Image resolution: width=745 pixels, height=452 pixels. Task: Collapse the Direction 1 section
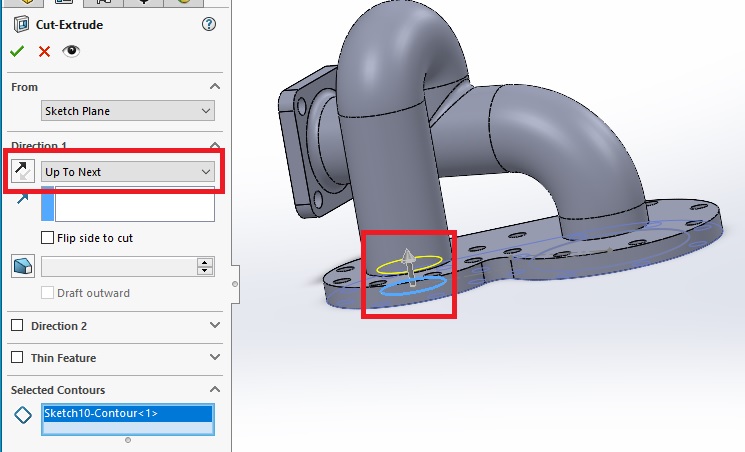tap(215, 144)
